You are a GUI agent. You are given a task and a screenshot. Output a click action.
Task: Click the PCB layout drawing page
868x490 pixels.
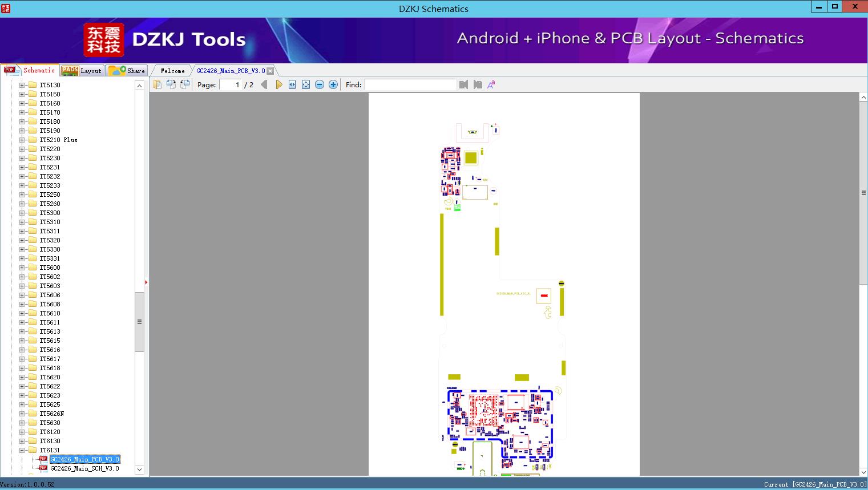(504, 284)
